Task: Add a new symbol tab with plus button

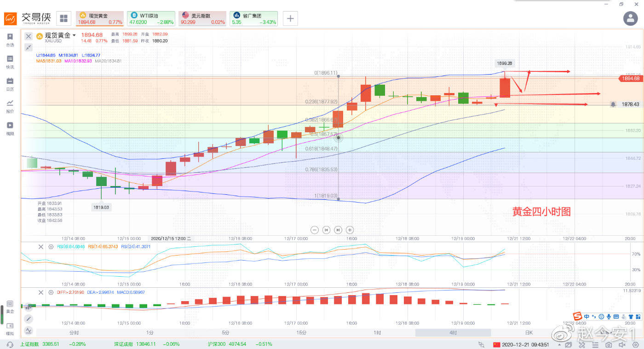Action: pyautogui.click(x=290, y=18)
